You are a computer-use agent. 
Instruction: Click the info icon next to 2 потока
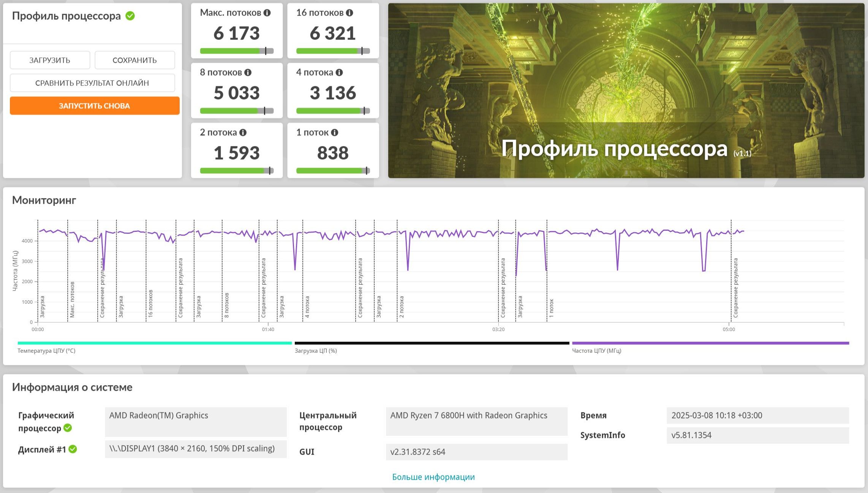pyautogui.click(x=243, y=133)
